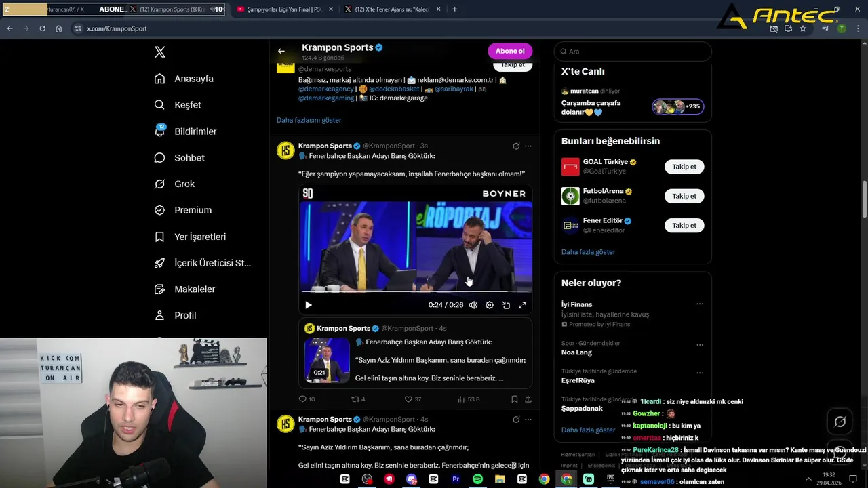Click the purple Abone ol button

[x=510, y=51]
